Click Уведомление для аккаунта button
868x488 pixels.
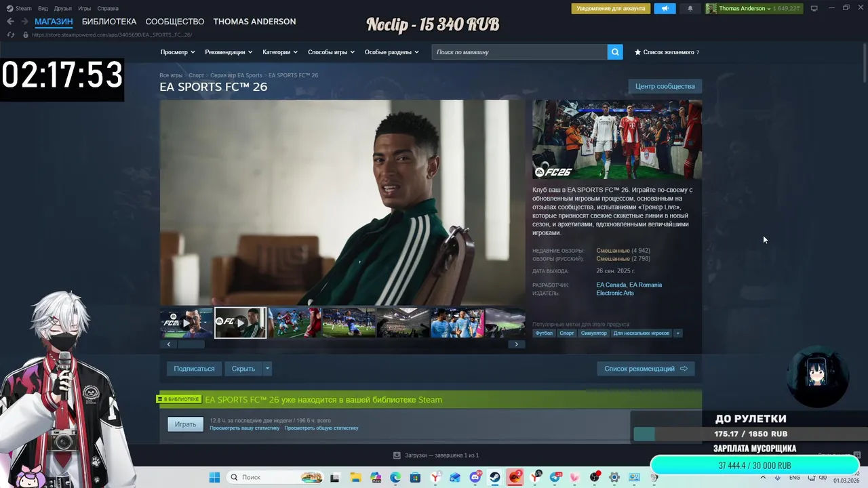click(611, 9)
